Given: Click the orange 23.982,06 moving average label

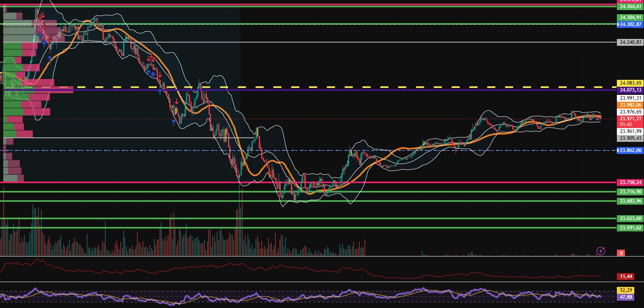Looking at the screenshot, I should click(630, 105).
